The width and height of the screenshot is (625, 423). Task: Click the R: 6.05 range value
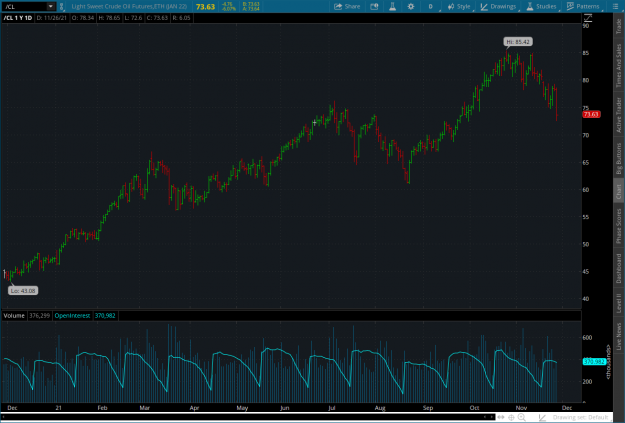[181, 18]
